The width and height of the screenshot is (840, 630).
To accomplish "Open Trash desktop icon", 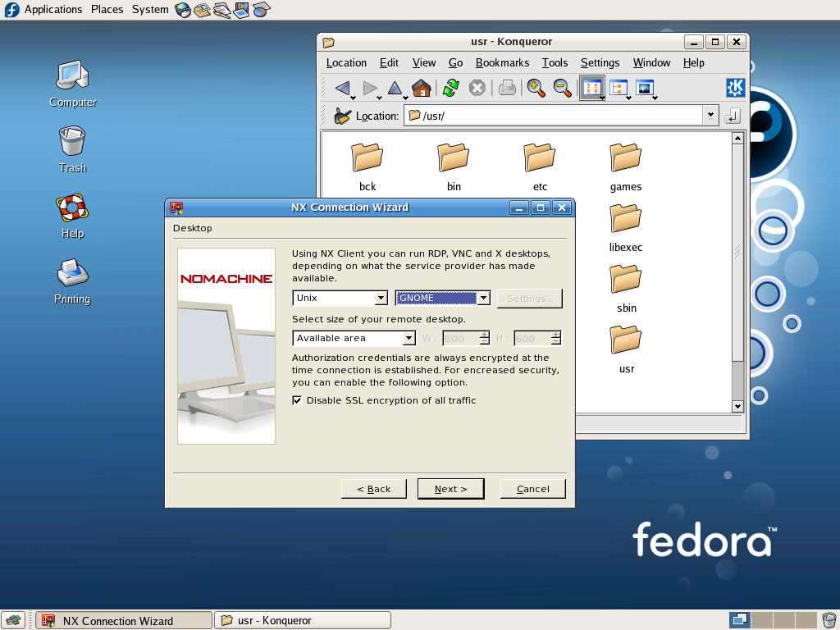I will tap(72, 149).
